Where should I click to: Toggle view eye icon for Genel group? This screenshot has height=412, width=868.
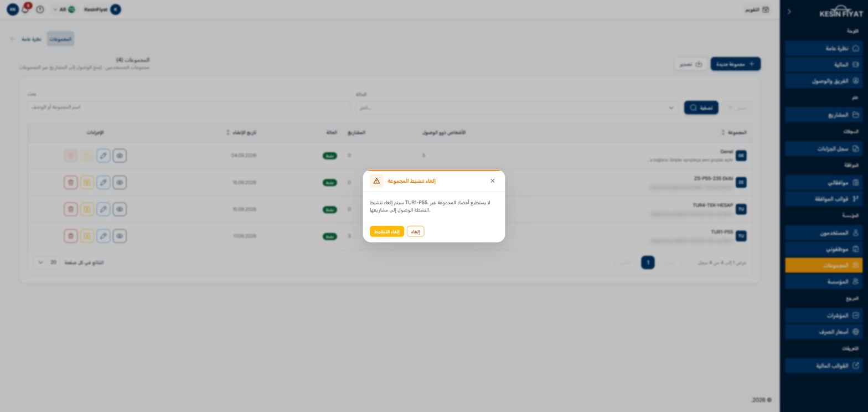[120, 156]
